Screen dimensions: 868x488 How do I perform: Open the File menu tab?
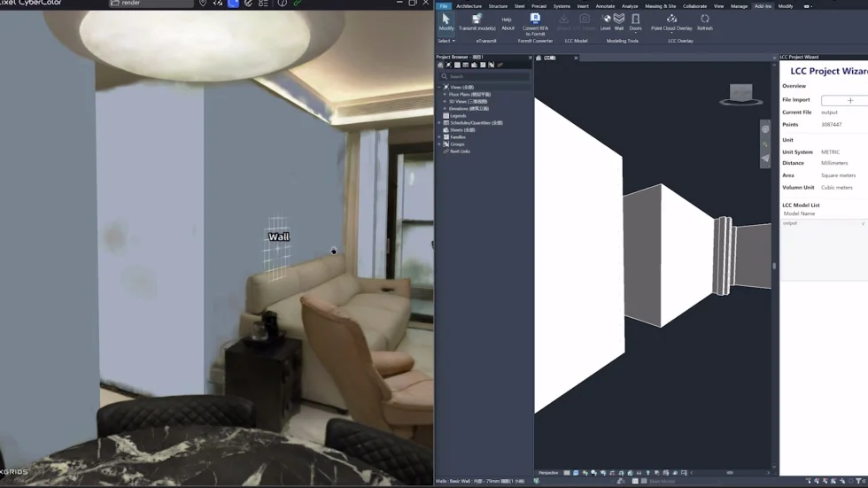pos(444,6)
